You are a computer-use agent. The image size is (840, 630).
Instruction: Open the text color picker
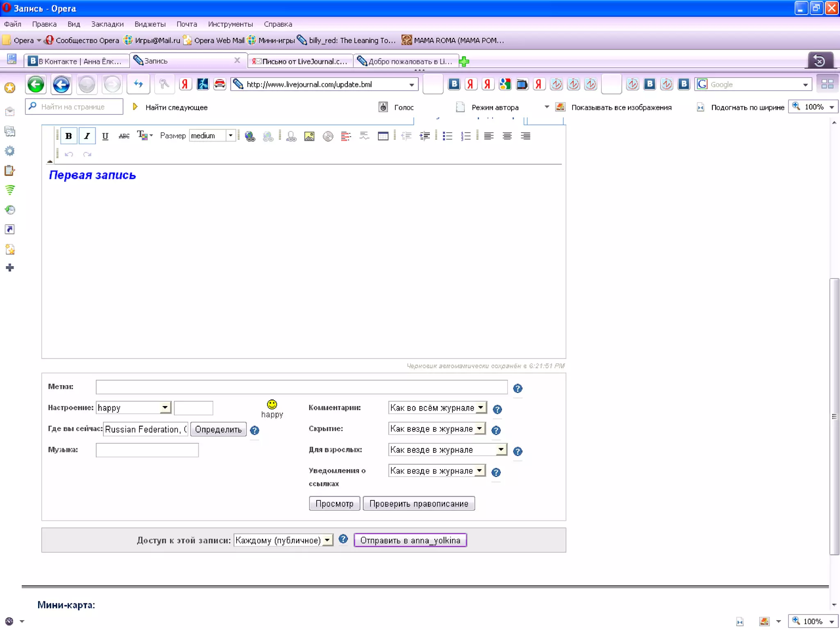tap(144, 136)
